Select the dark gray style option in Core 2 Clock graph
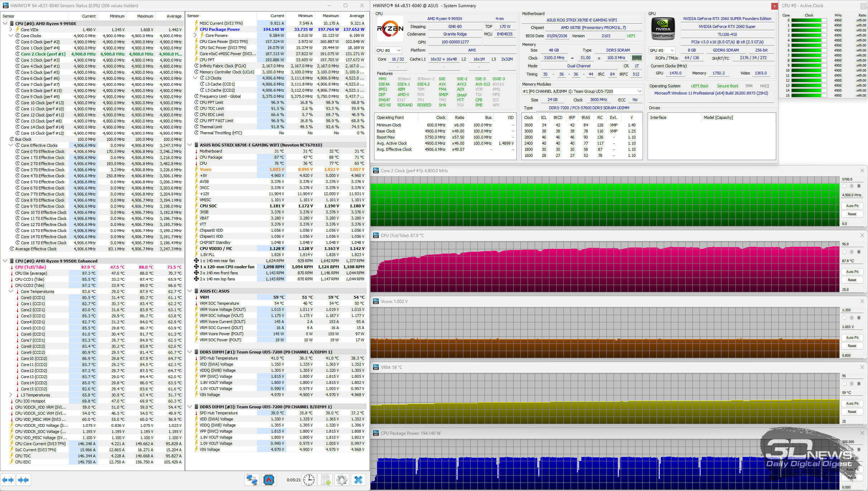 pos(859,186)
